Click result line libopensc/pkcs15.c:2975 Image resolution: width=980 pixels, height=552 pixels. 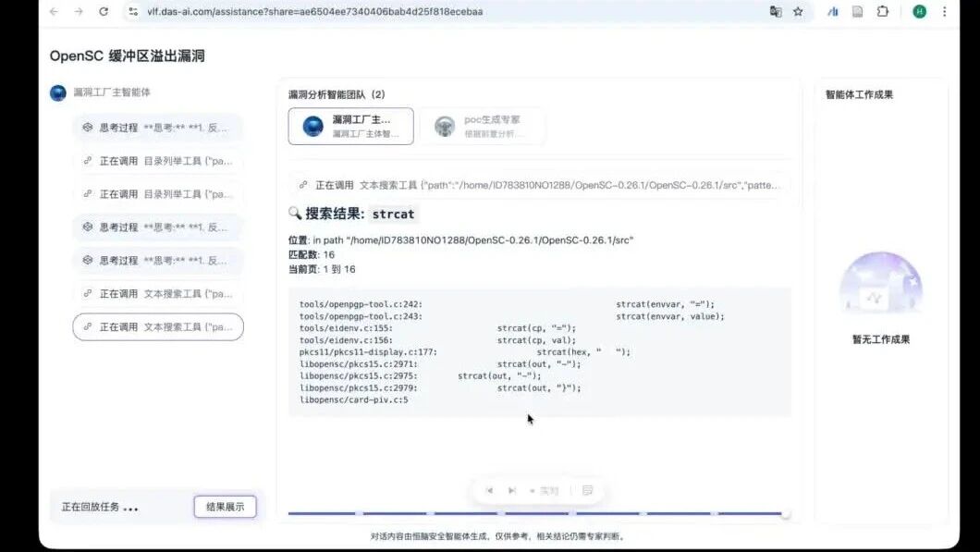click(x=420, y=375)
